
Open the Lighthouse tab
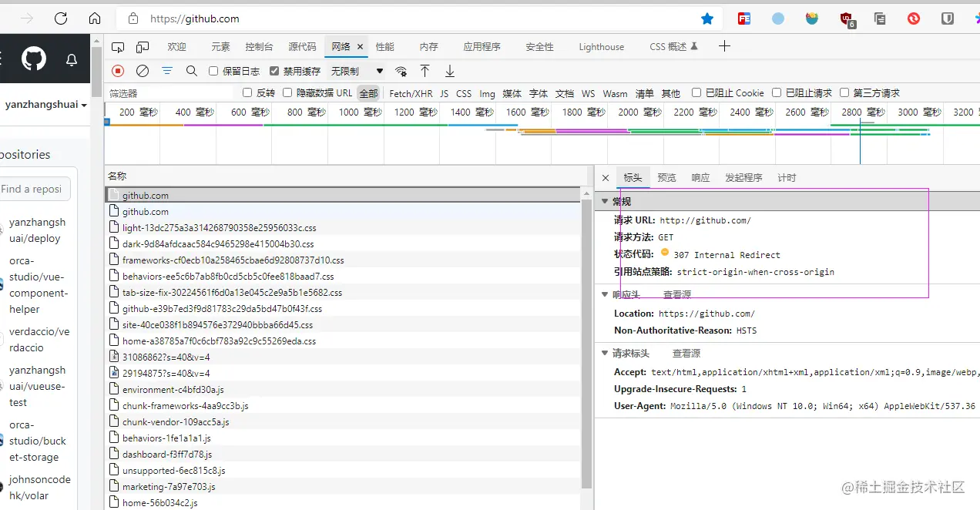point(601,47)
